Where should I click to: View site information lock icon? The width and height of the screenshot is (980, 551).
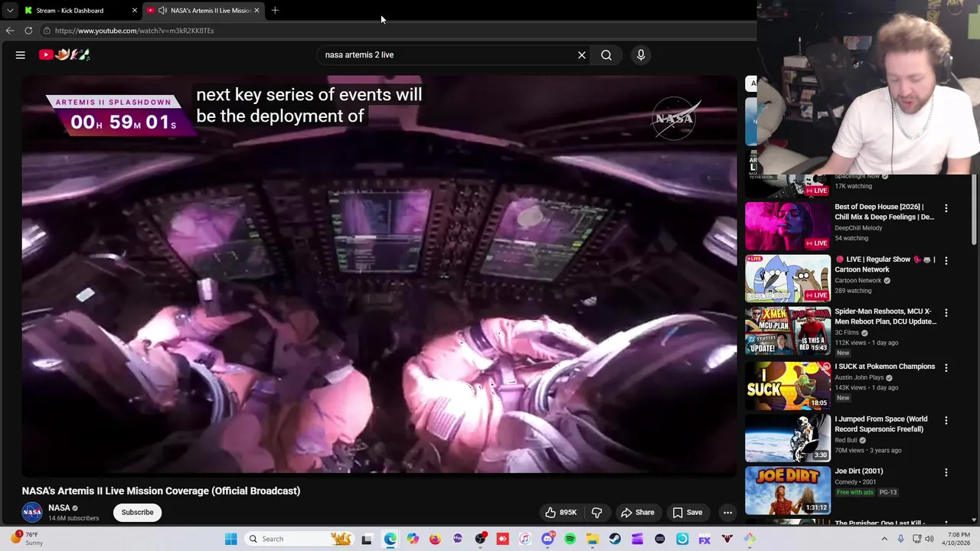[47, 31]
